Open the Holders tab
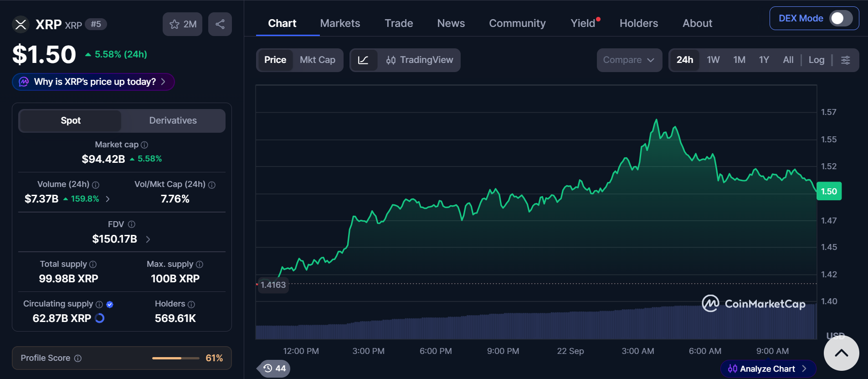Screen dimensions: 868x379 (639, 23)
